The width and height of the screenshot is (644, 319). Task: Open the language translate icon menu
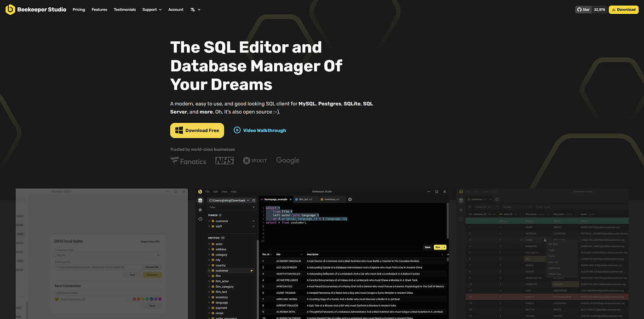[195, 10]
